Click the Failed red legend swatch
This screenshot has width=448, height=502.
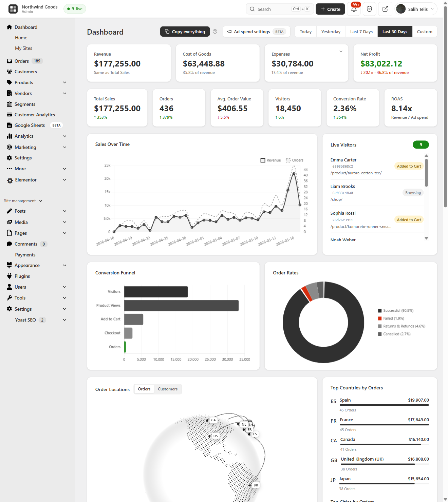(x=380, y=318)
